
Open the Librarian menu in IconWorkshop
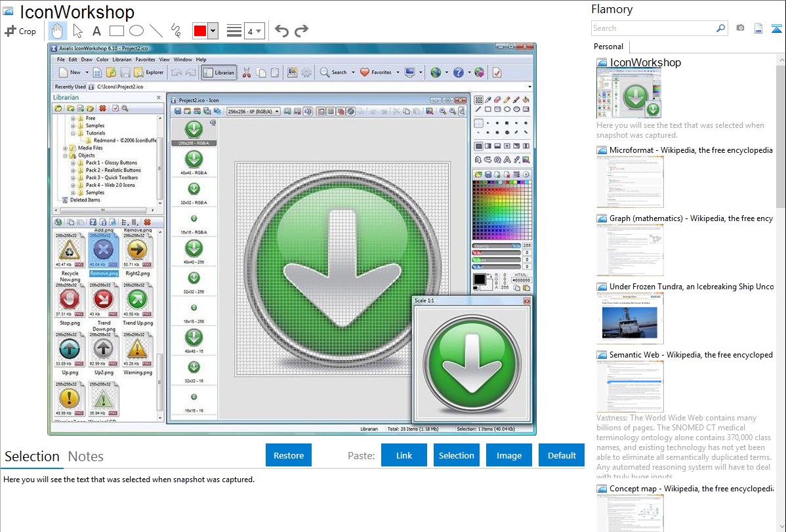tap(122, 60)
